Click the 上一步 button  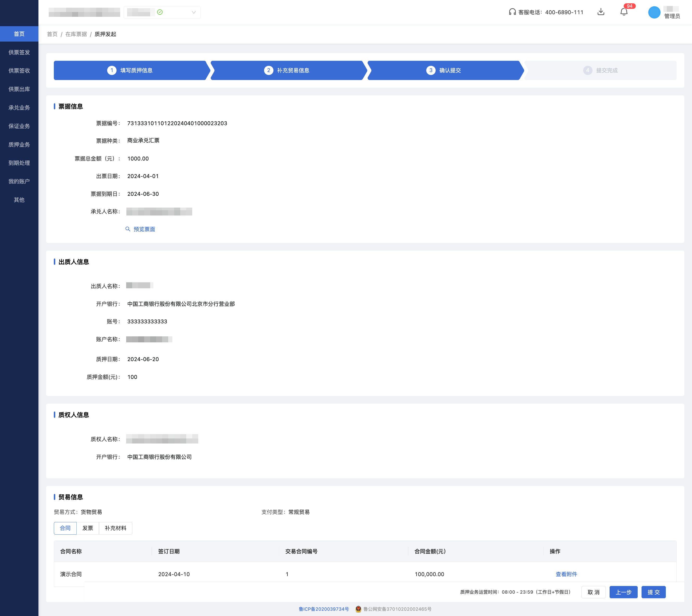[623, 592]
